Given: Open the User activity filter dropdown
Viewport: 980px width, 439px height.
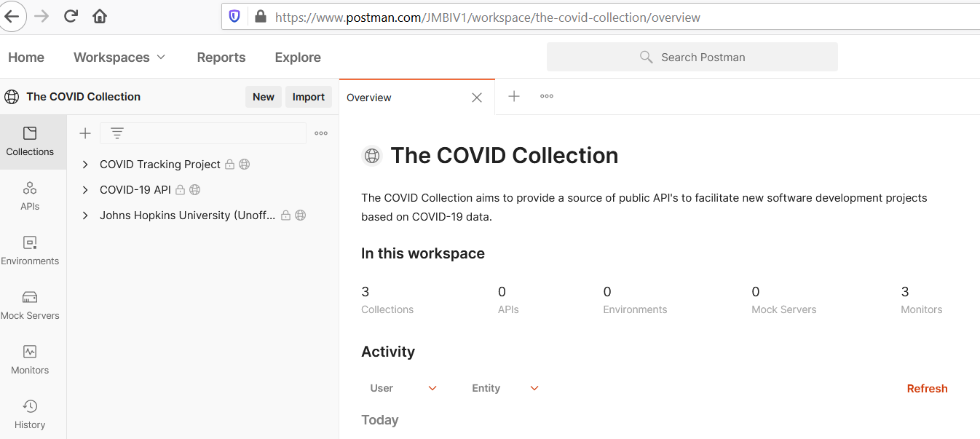Looking at the screenshot, I should pyautogui.click(x=403, y=388).
